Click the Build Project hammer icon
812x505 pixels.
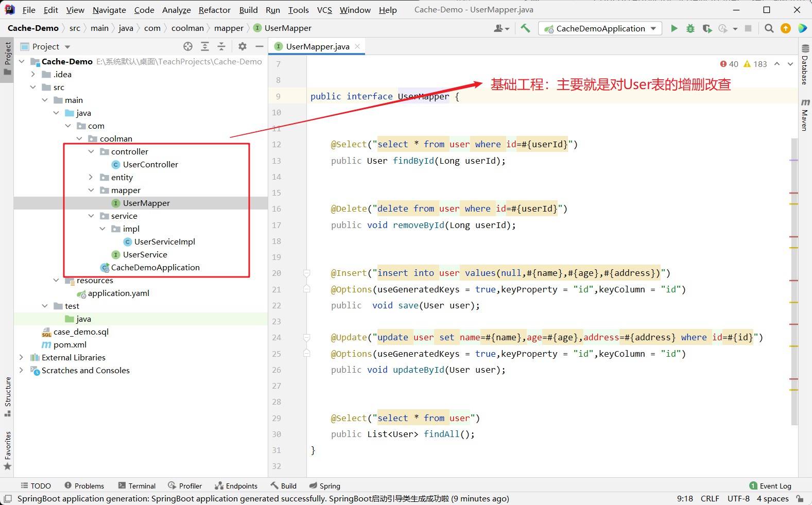[x=525, y=28]
